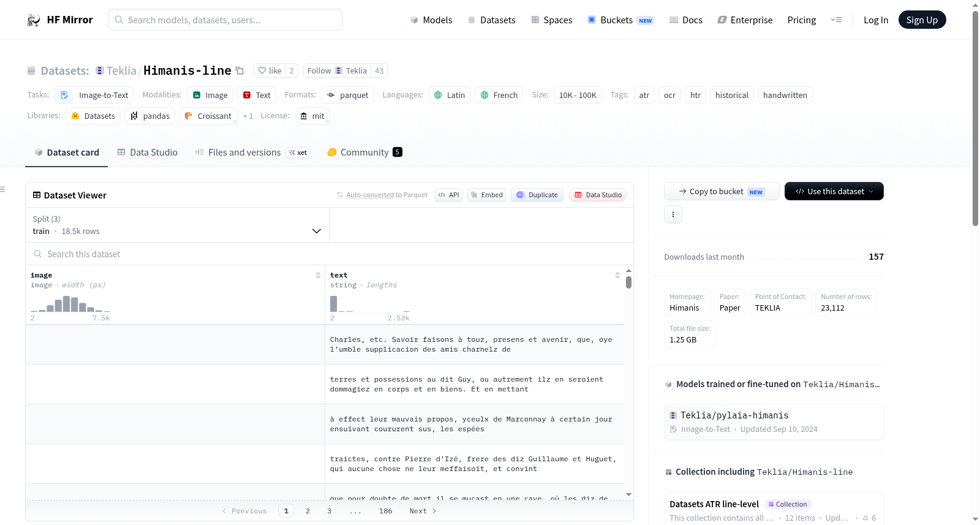980x525 pixels.
Task: Open the three-dot more options button
Action: [x=673, y=214]
